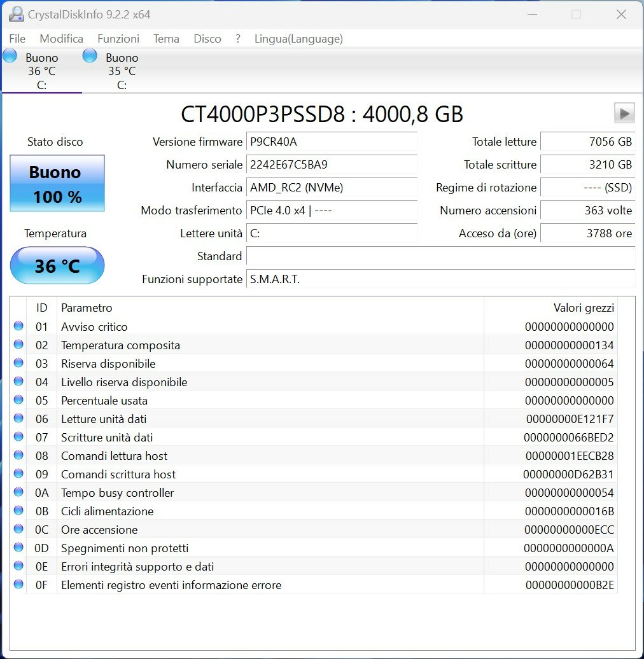Select the raw value 00000000E121F7
Image resolution: width=644 pixels, height=659 pixels.
(x=570, y=419)
